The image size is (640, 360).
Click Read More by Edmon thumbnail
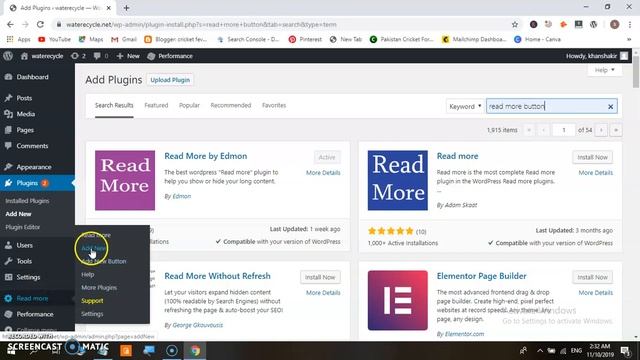[125, 180]
